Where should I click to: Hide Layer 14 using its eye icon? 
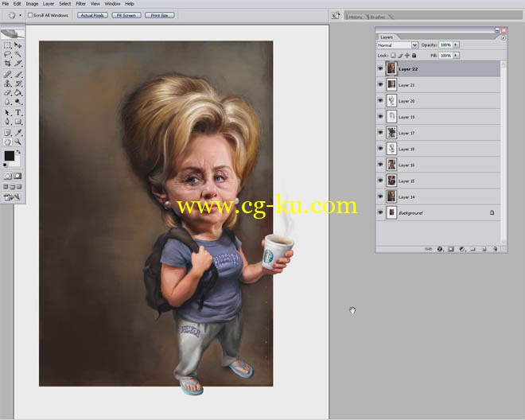click(380, 196)
